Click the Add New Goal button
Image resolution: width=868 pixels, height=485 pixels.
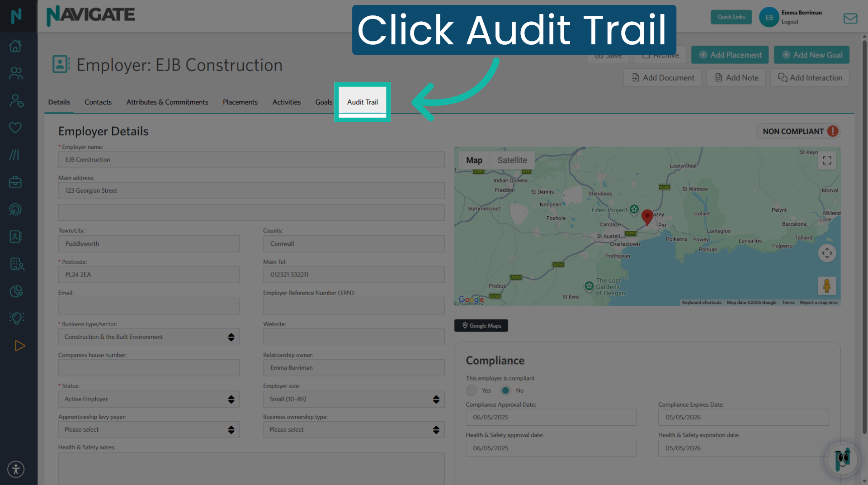(811, 55)
